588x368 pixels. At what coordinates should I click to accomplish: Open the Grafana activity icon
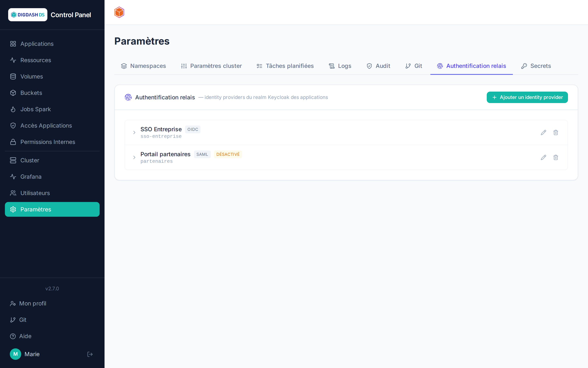(x=13, y=177)
